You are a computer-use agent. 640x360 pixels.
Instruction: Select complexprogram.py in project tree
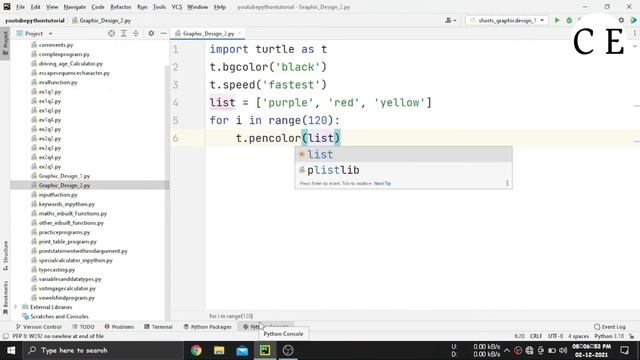[x=64, y=54]
